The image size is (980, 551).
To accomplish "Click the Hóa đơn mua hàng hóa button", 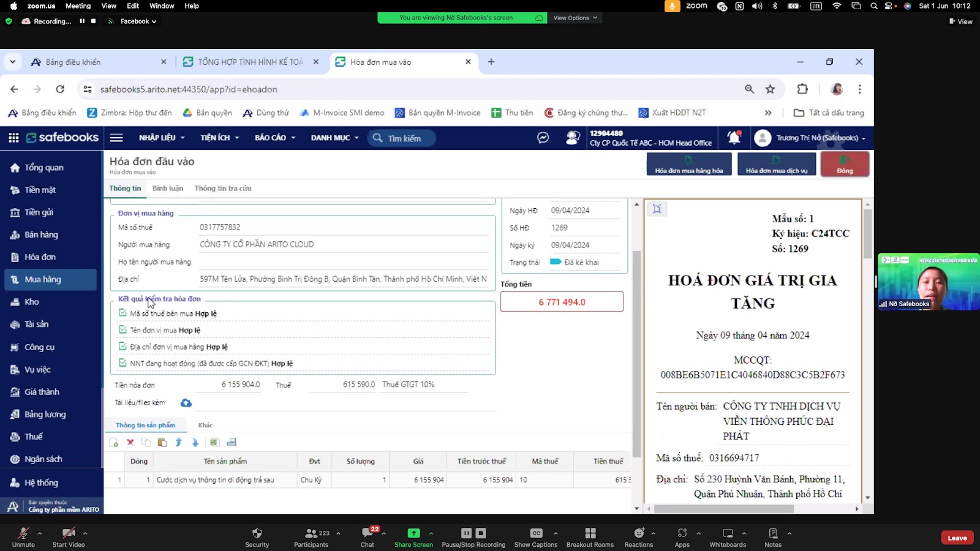I will click(x=689, y=164).
